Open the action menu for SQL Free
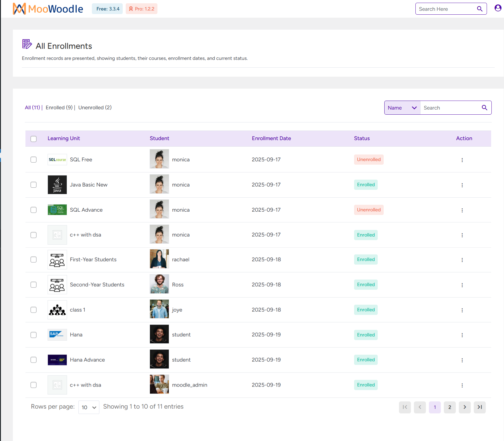Image resolution: width=504 pixels, height=441 pixels. tap(462, 160)
